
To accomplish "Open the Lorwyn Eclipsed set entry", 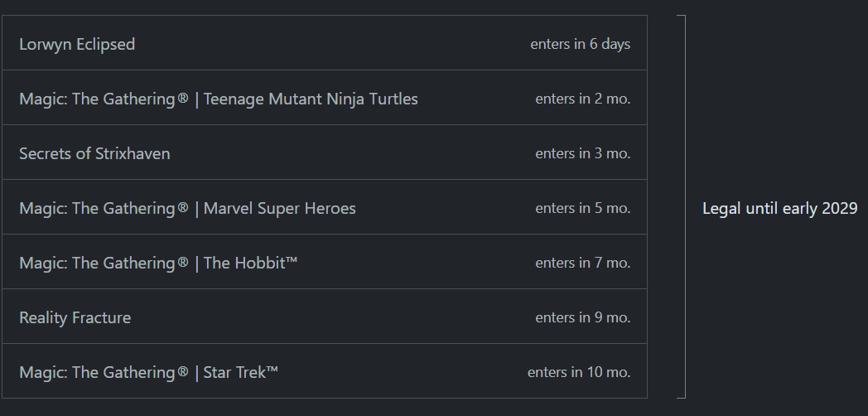I will click(x=325, y=43).
